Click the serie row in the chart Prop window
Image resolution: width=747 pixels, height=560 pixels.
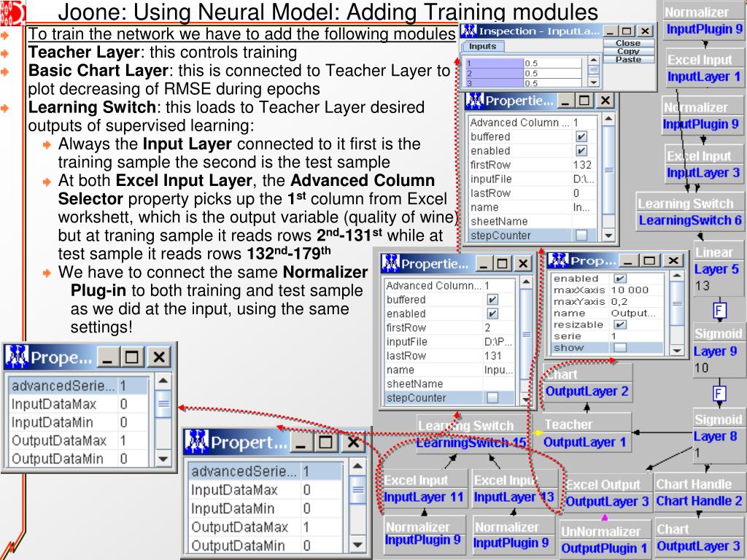(608, 336)
